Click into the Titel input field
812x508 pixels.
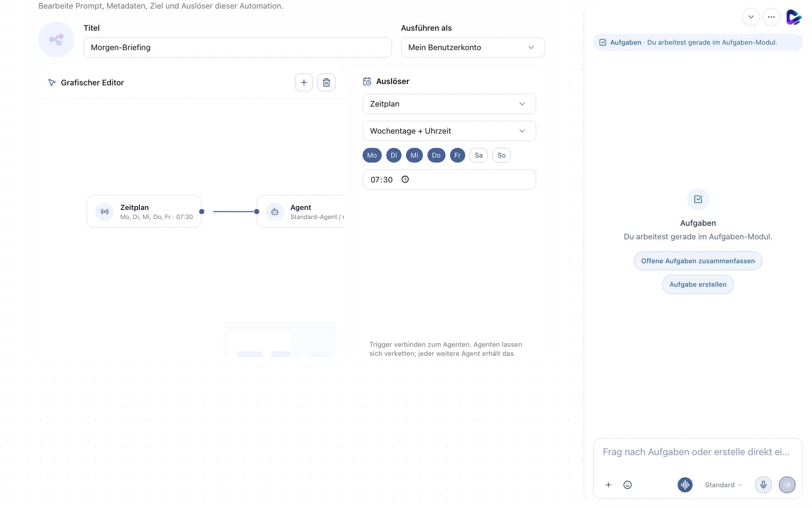coord(237,47)
